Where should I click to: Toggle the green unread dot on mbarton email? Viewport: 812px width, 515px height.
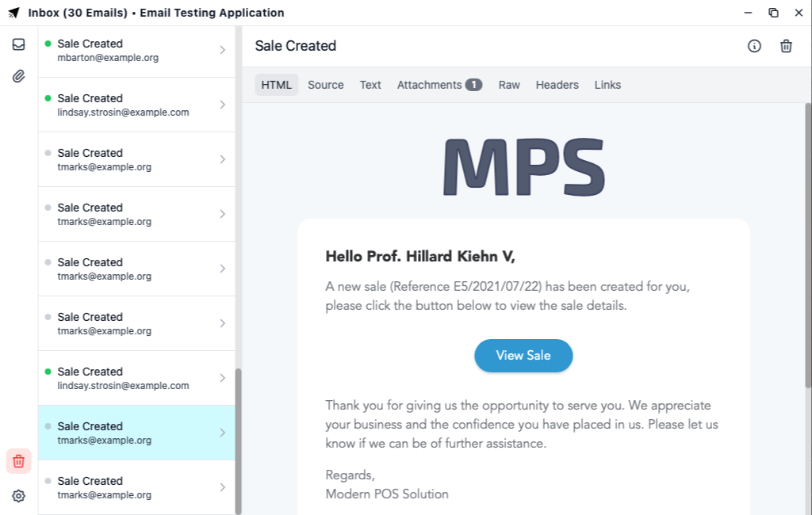tap(48, 44)
